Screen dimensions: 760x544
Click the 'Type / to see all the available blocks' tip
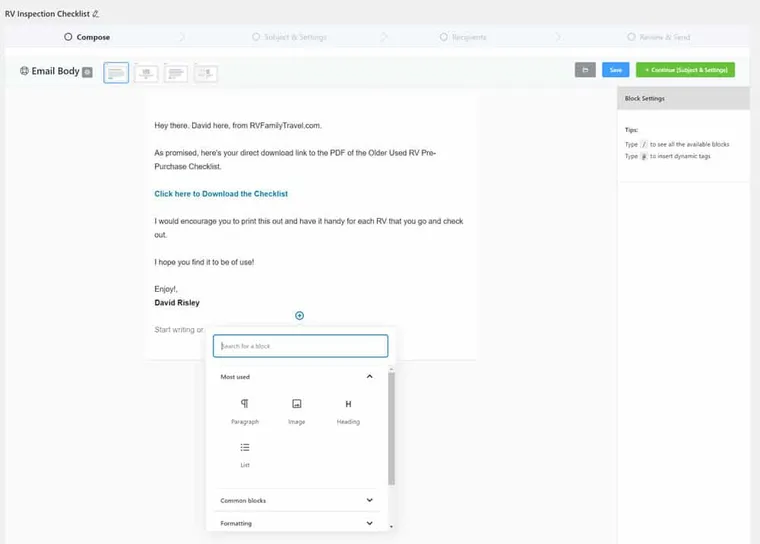point(677,144)
